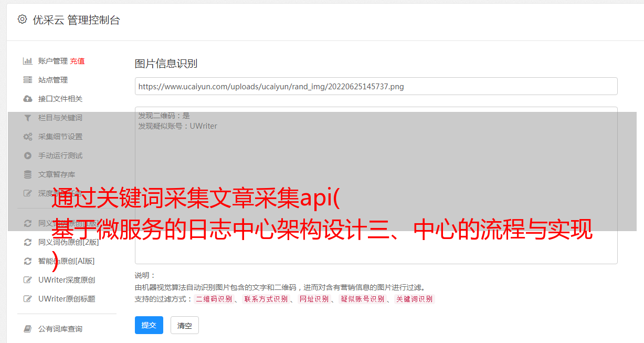The height and width of the screenshot is (343, 644).
Task: Click the 网址识别 filter tag
Action: (x=314, y=299)
